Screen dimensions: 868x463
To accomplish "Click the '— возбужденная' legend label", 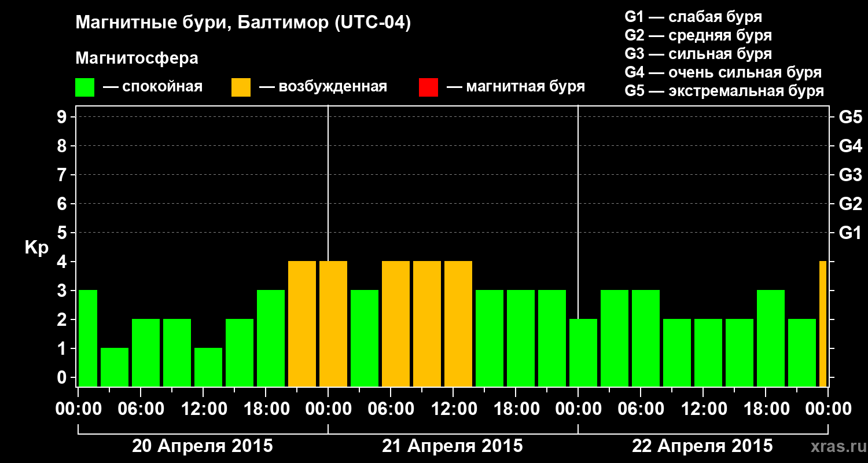I will point(323,87).
